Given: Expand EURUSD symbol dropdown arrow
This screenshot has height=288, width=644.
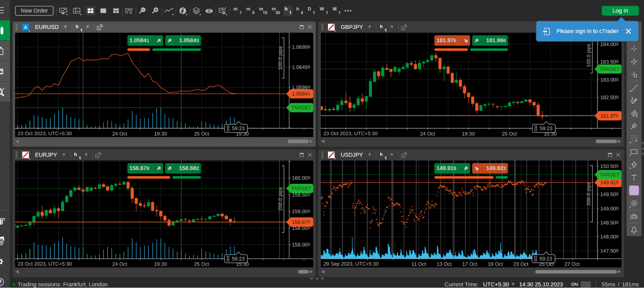Looking at the screenshot, I should coord(65,27).
